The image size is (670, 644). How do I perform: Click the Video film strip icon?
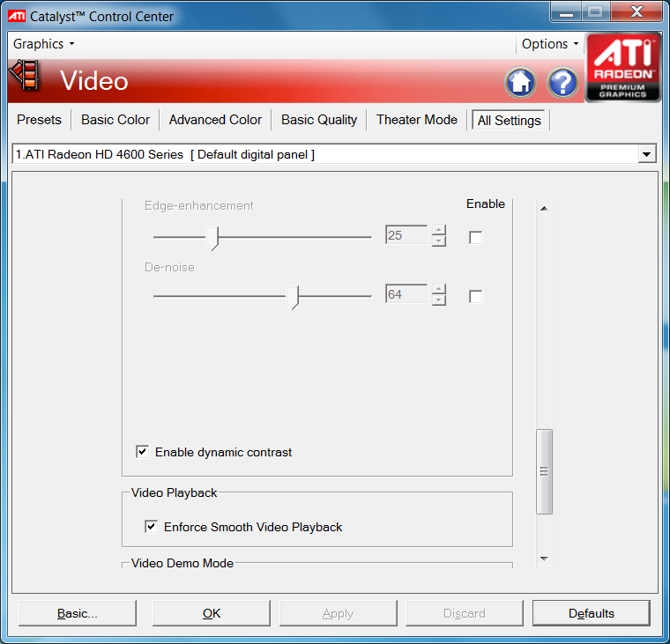click(x=26, y=75)
